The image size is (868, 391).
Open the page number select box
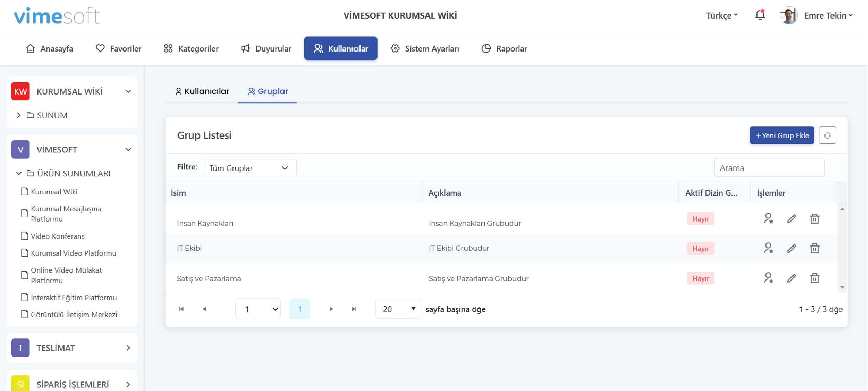[x=258, y=309]
